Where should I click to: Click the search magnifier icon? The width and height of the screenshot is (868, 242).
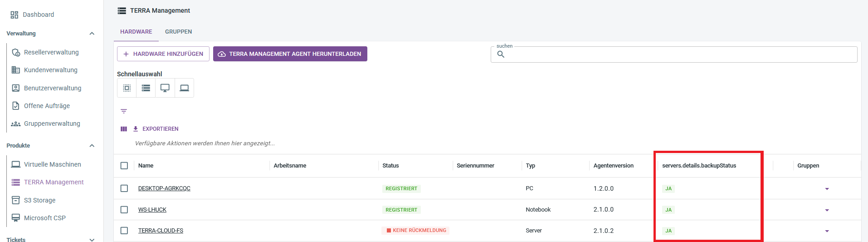501,54
